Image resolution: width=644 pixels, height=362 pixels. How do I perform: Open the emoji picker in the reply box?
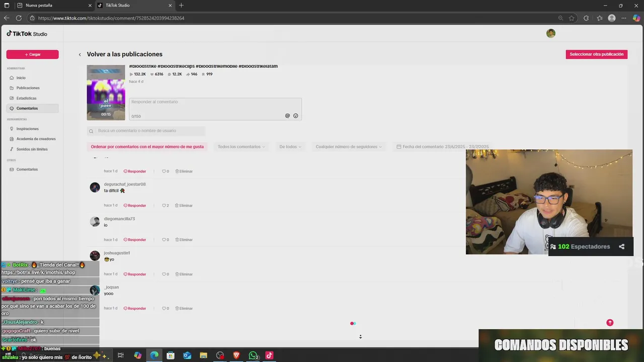[295, 116]
